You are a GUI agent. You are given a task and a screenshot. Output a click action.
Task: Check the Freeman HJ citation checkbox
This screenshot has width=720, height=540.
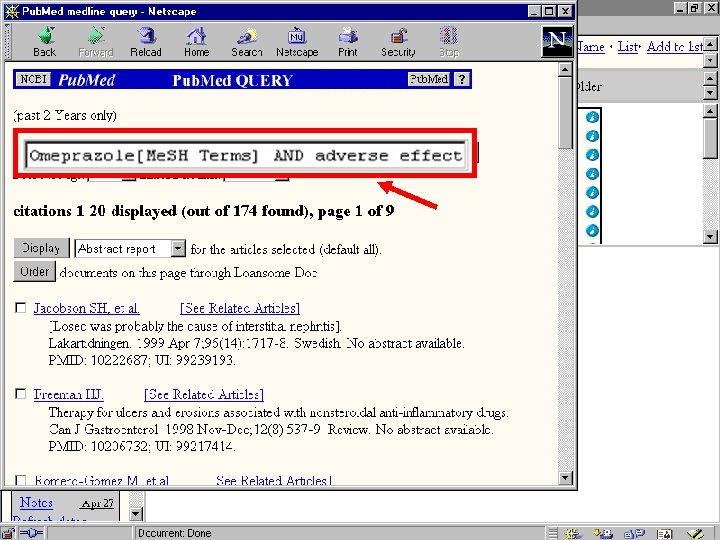coord(20,394)
